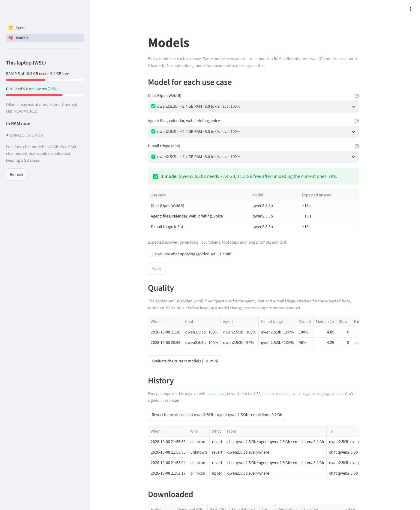Click the Expected answer column header
The image size is (420, 510).
(329, 195)
